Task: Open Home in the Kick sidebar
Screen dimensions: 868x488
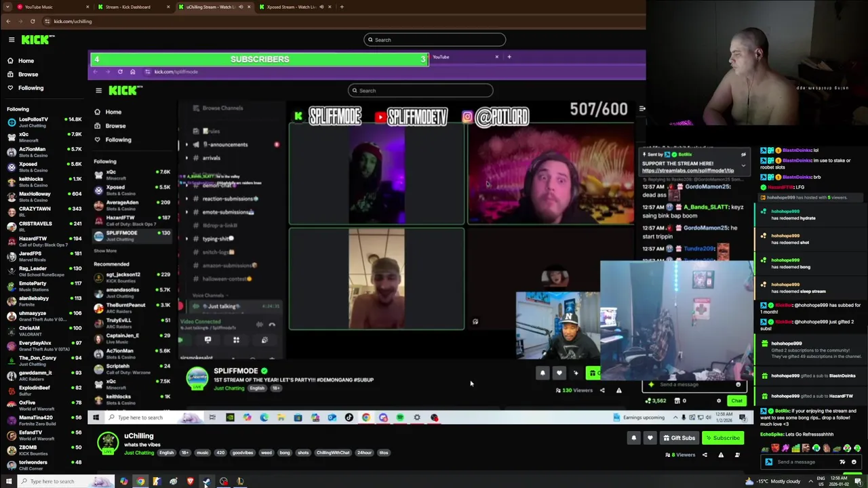Action: pos(26,61)
